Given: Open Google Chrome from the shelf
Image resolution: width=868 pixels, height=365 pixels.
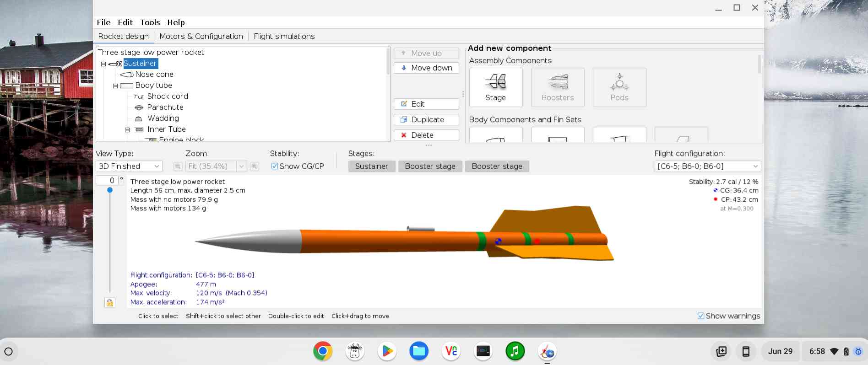Looking at the screenshot, I should [x=323, y=351].
